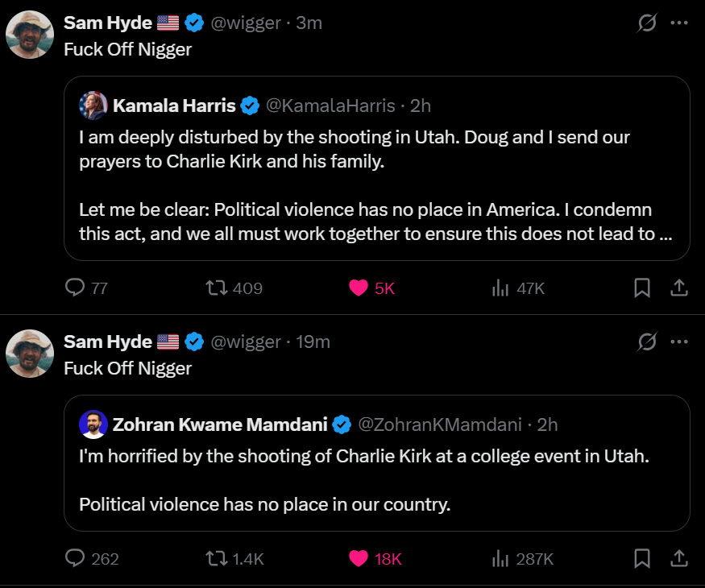
Task: Bookmark the first post quoting Kamala Harris
Action: tap(642, 288)
